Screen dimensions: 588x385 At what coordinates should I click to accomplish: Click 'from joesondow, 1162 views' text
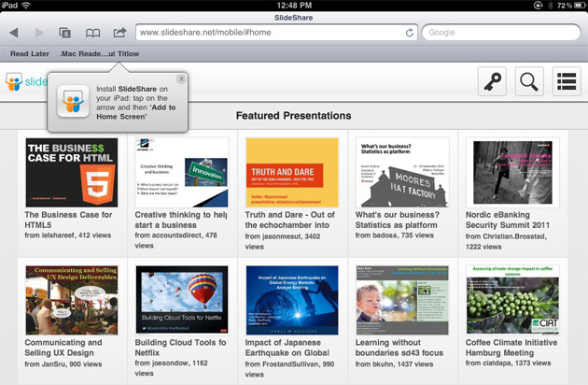[x=172, y=368]
